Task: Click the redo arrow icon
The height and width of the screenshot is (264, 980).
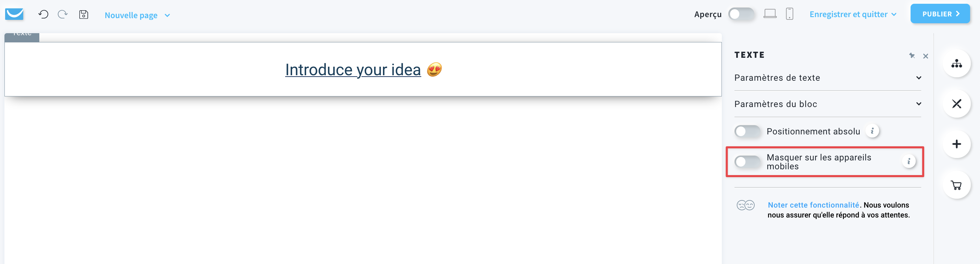Action: tap(62, 14)
